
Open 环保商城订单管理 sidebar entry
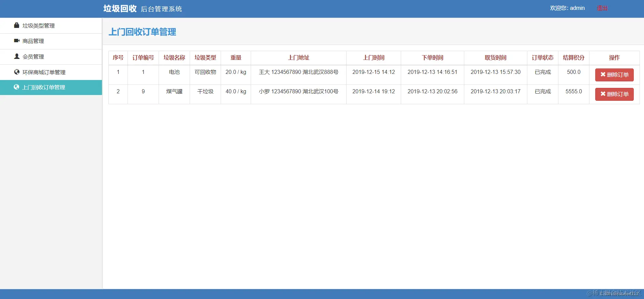(x=51, y=72)
